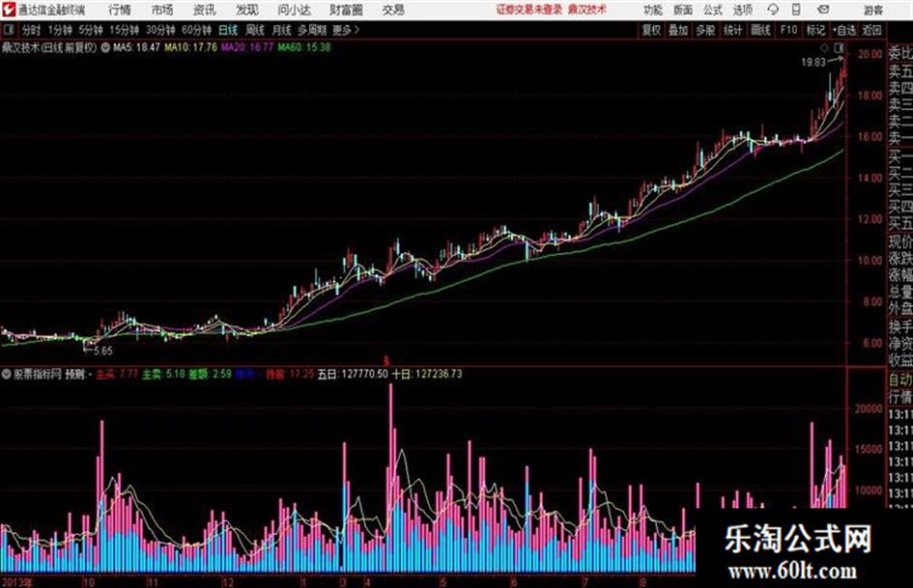This screenshot has width=913, height=588.
Task: Click the 主卖 5.18 indicator text
Action: tap(163, 374)
